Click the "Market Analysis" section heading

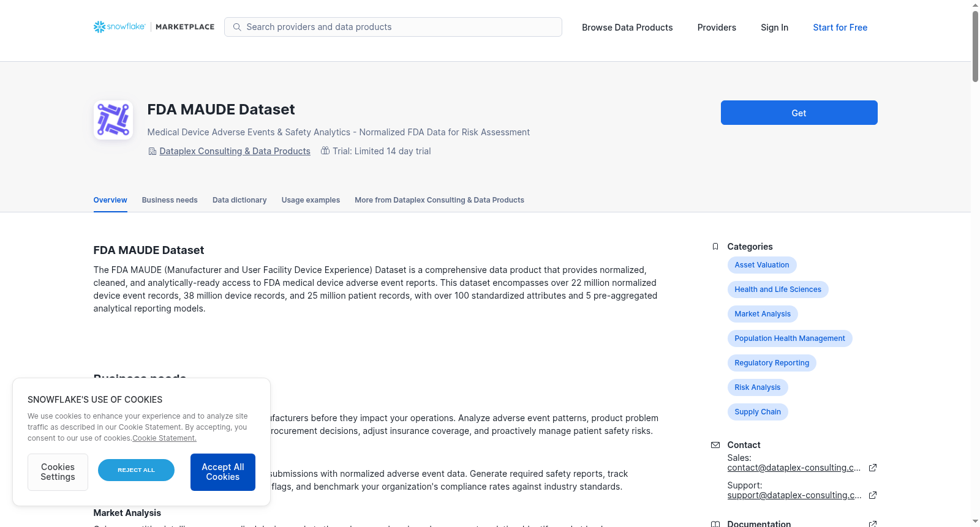click(127, 513)
